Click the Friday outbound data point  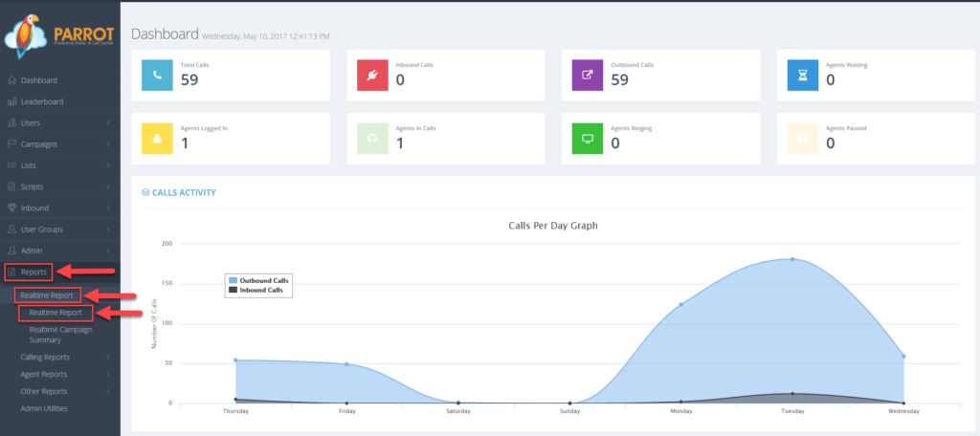point(346,363)
